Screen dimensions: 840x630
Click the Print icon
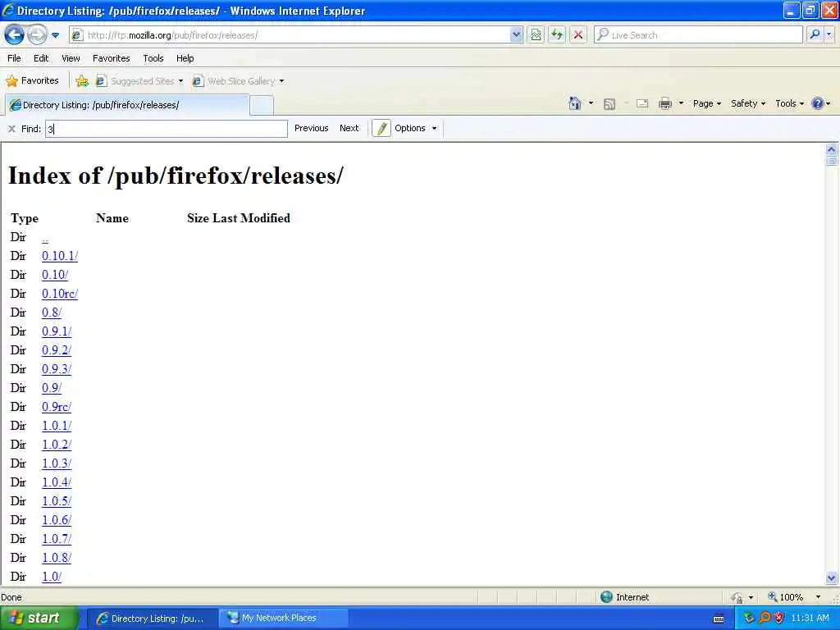pos(664,104)
